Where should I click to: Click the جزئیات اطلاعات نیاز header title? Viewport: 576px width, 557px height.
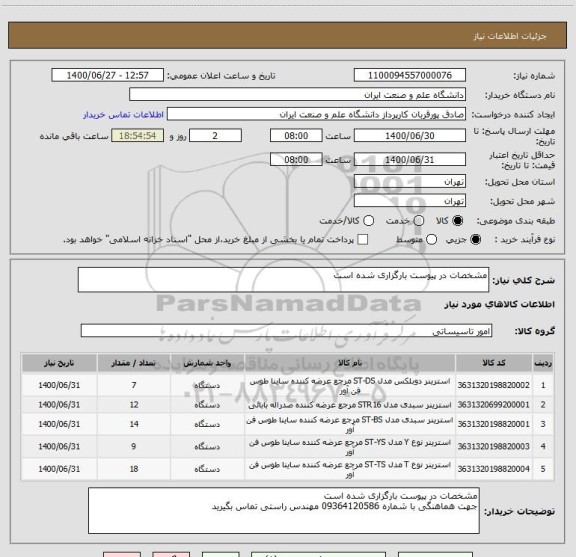(x=510, y=36)
